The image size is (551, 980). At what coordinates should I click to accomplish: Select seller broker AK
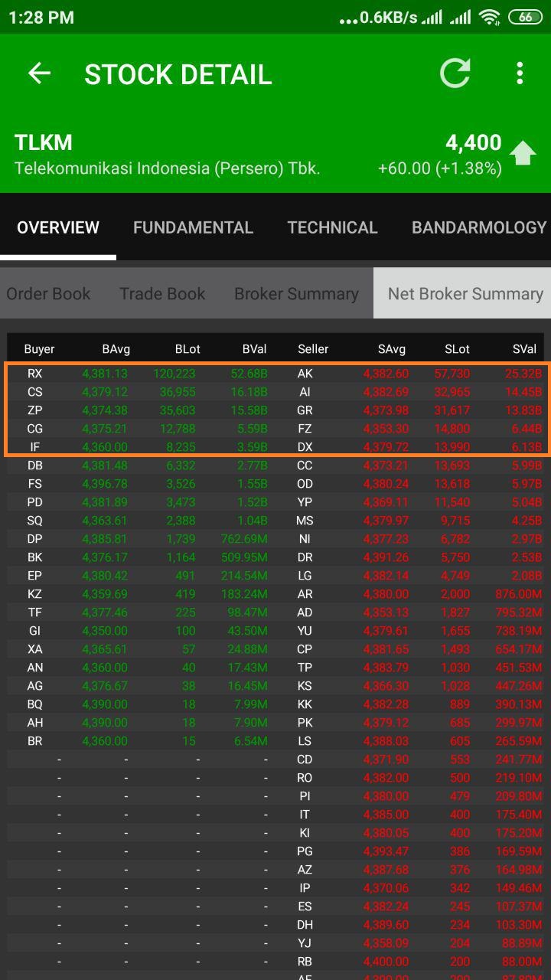click(x=305, y=374)
